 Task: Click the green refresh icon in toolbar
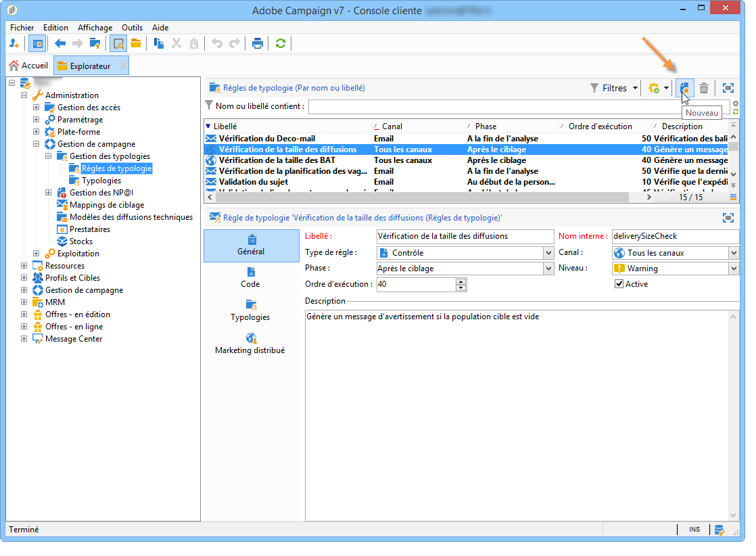click(280, 44)
